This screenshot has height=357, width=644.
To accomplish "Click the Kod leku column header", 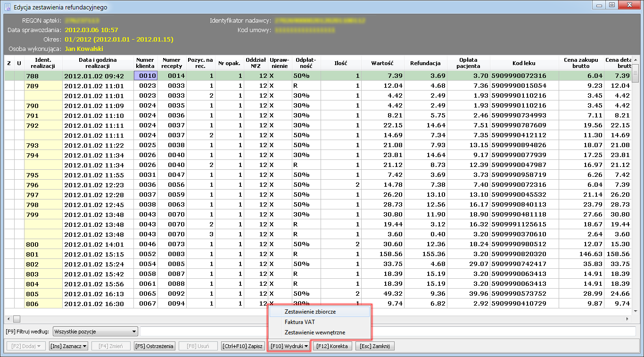I will coord(524,63).
